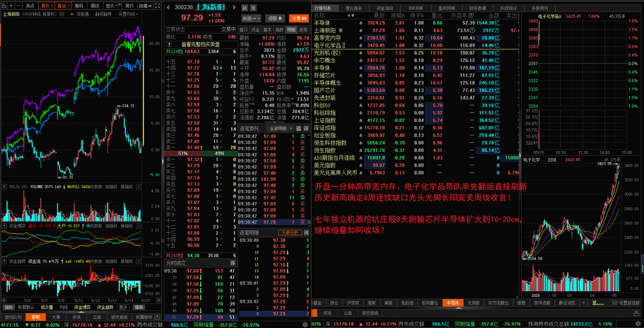Select the 光刻胶 bottom tab
This screenshot has width=644, height=328.
pyautogui.click(x=473, y=303)
